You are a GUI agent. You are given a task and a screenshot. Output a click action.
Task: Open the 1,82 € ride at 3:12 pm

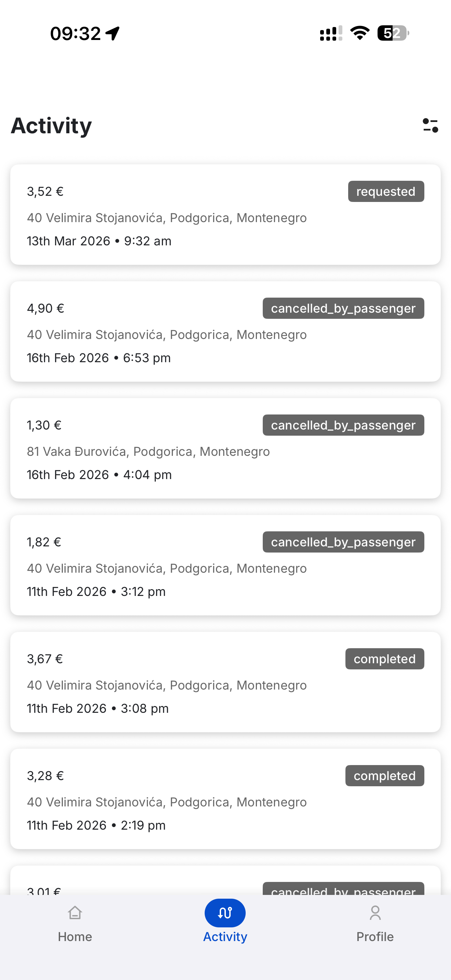(225, 565)
